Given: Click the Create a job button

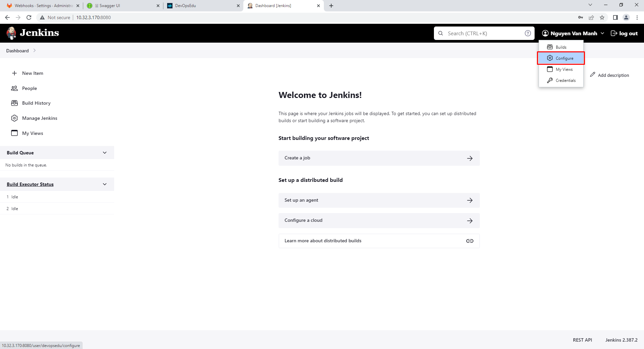Looking at the screenshot, I should [x=379, y=158].
